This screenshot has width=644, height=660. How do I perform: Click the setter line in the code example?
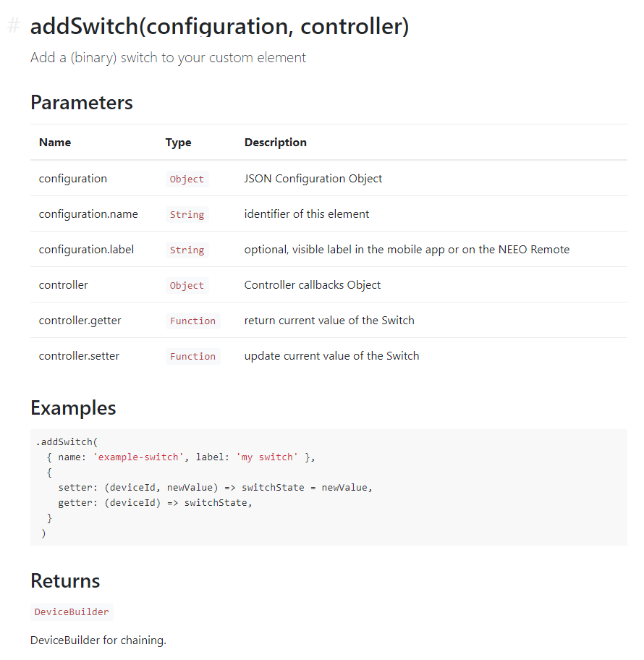[x=215, y=488]
